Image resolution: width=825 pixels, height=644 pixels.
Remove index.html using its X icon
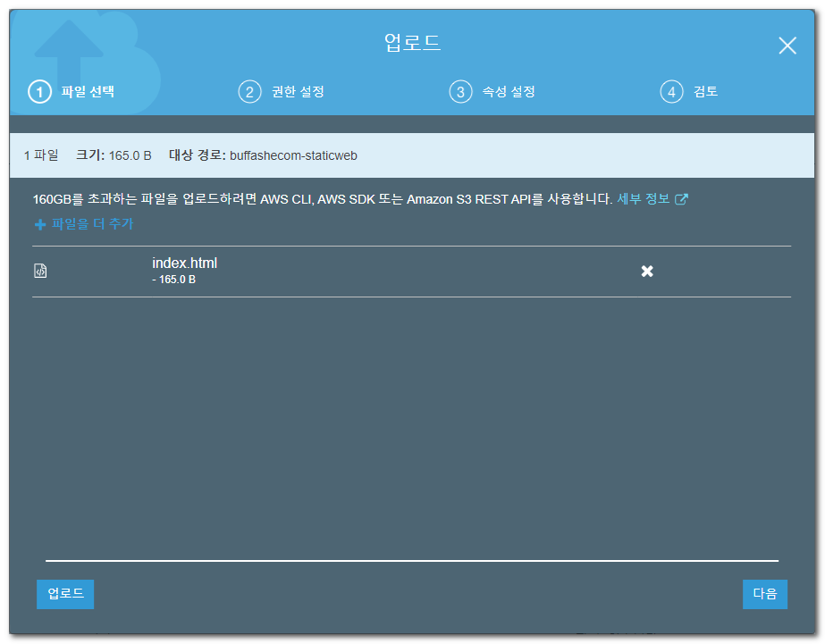pyautogui.click(x=647, y=272)
